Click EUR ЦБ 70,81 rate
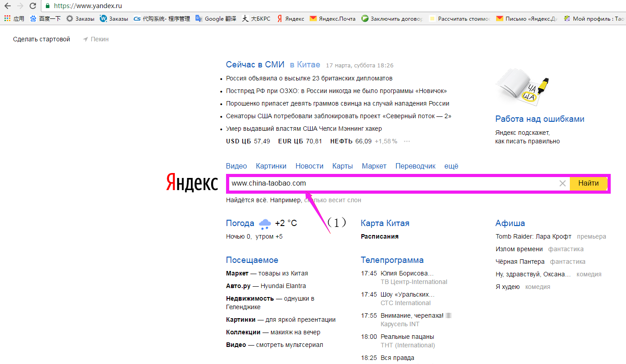This screenshot has width=626, height=364. (x=300, y=141)
